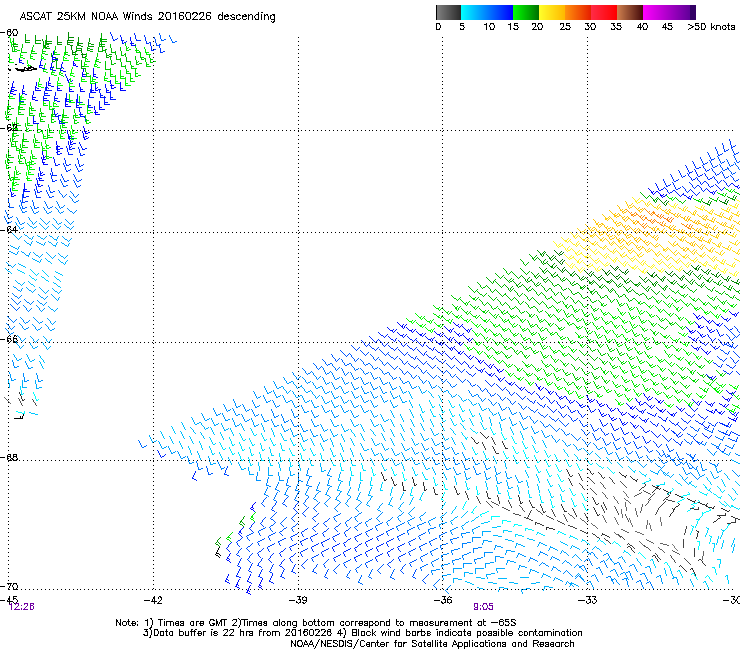Click the purple 9:05 pass time

click(x=483, y=607)
